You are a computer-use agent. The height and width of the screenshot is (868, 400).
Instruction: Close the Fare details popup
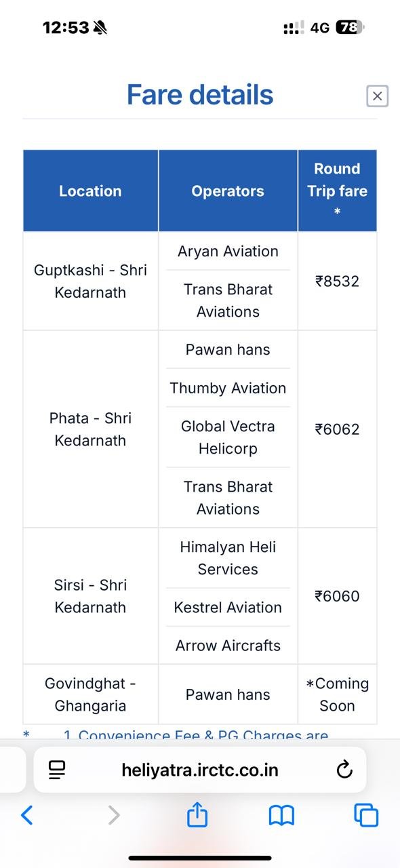click(x=377, y=96)
